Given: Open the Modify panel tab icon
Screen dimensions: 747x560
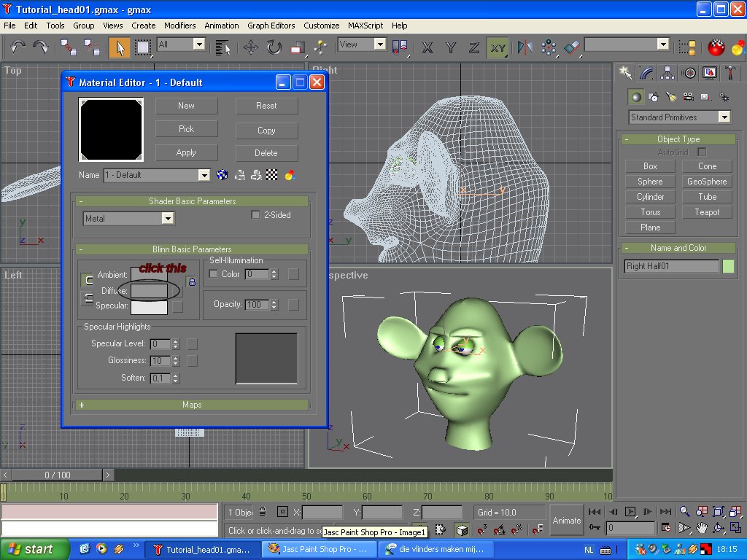Looking at the screenshot, I should (x=646, y=73).
